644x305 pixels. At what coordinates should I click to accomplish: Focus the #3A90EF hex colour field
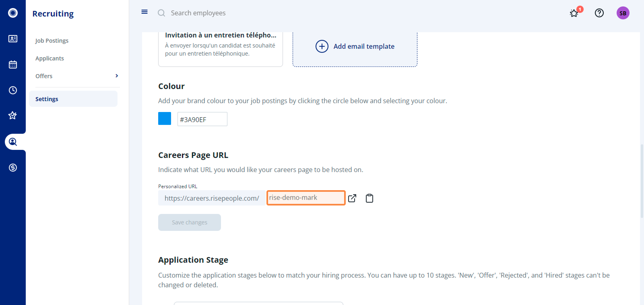(202, 119)
